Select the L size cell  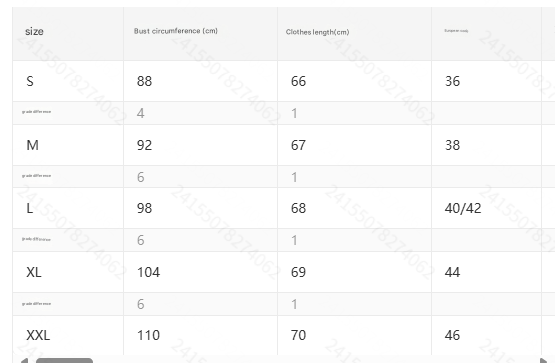pyautogui.click(x=30, y=208)
